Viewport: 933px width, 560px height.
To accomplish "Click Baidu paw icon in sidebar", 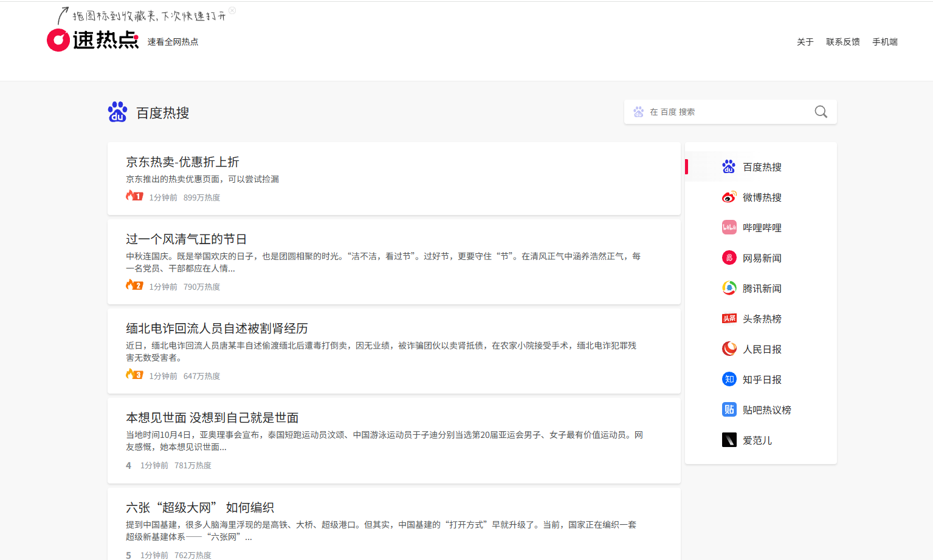I will click(729, 166).
